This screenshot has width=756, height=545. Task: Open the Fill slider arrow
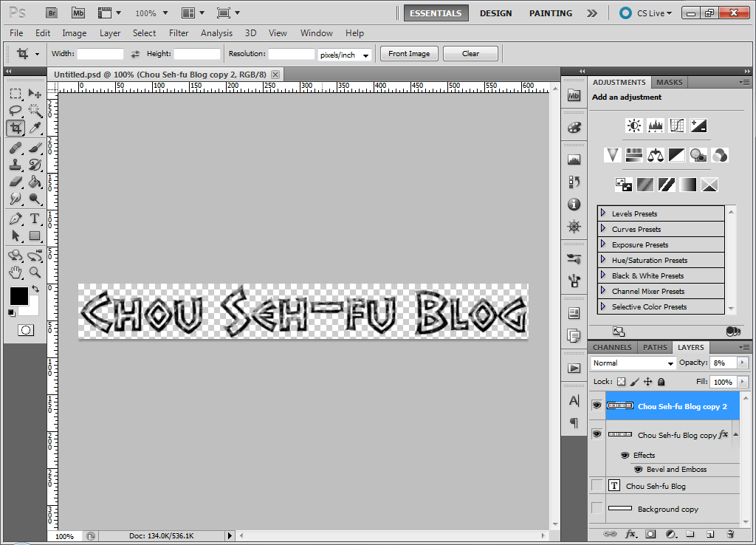point(743,382)
